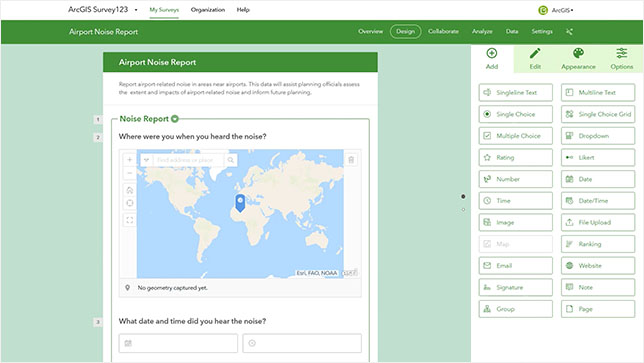Select question 'What date and time did you'
This screenshot has width=644, height=363.
(x=192, y=321)
